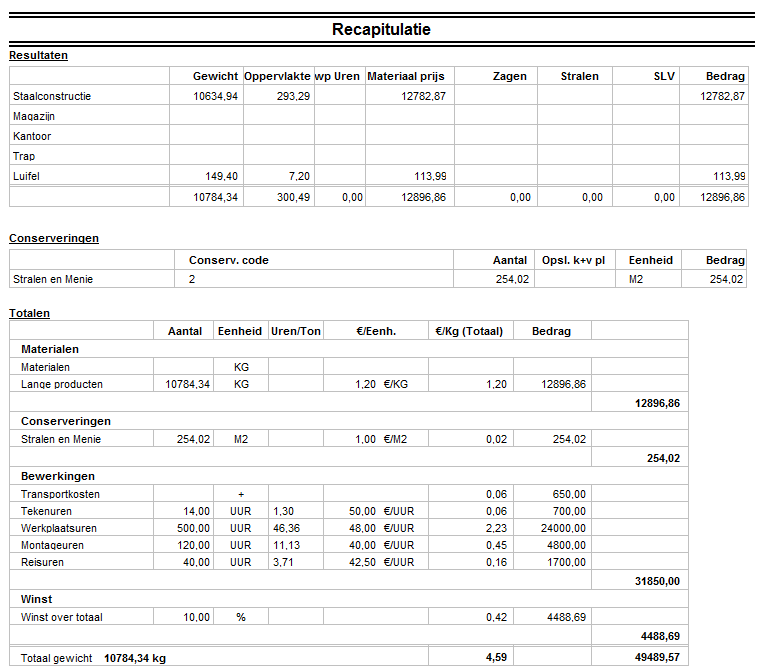Click the Luifel weight value 149,40
The width and height of the screenshot is (762, 668).
point(222,176)
